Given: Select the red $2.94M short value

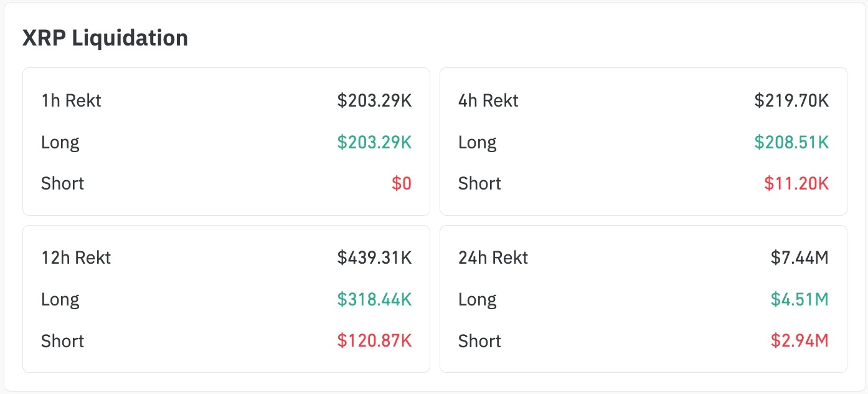Looking at the screenshot, I should coord(800,341).
